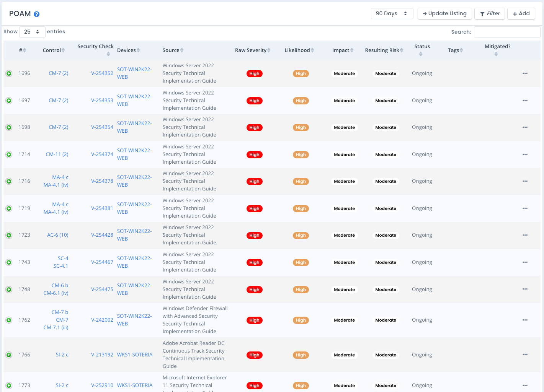This screenshot has height=392, width=544.
Task: Open control link CM-7.1 (iii)
Action: pyautogui.click(x=56, y=328)
